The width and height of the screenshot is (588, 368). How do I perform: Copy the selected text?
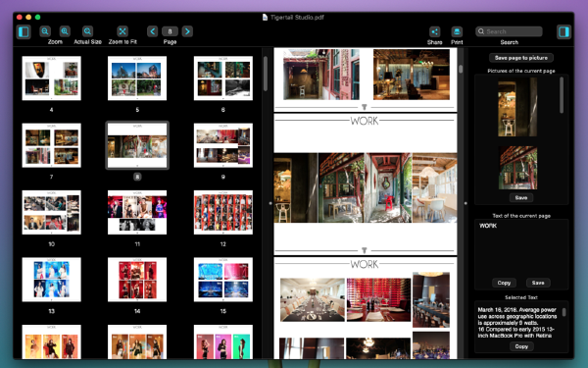(521, 346)
